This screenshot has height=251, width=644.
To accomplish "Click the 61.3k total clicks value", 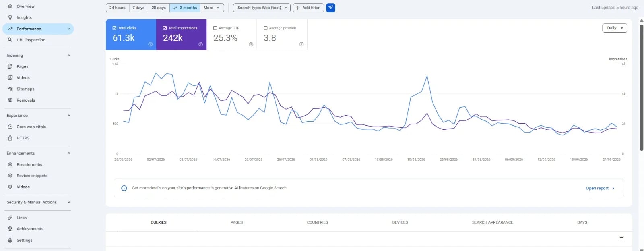I will (x=124, y=38).
